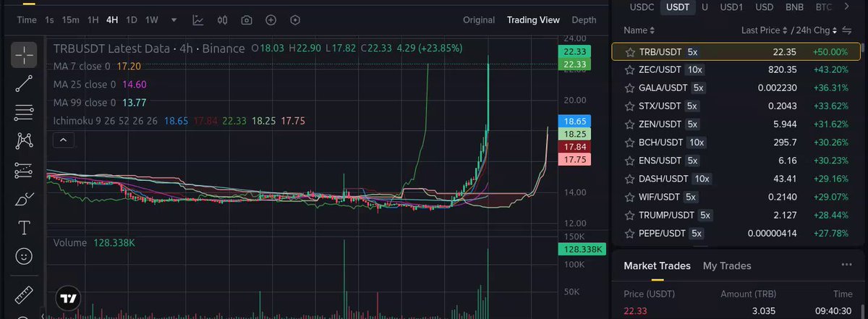Image resolution: width=868 pixels, height=319 pixels.
Task: Switch chart to Trading View mode
Action: 533,20
